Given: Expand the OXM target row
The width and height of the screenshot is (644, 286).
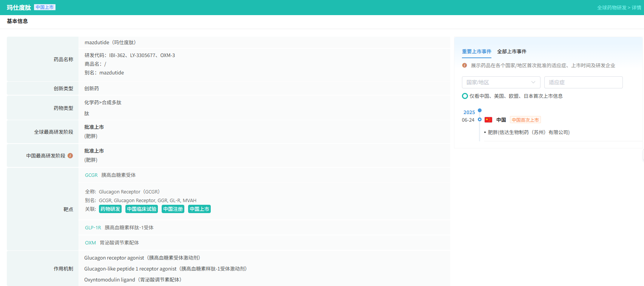Looking at the screenshot, I should [90, 243].
